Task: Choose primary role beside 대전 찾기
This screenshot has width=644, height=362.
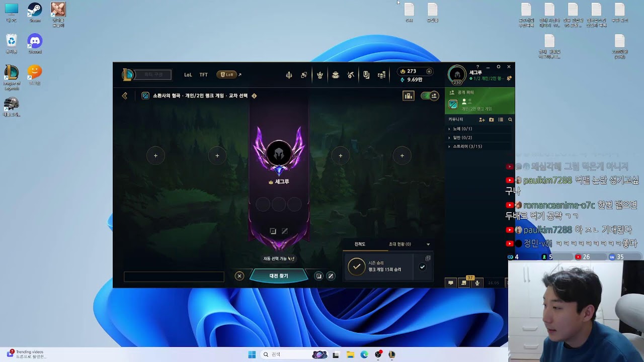Action: (x=318, y=276)
